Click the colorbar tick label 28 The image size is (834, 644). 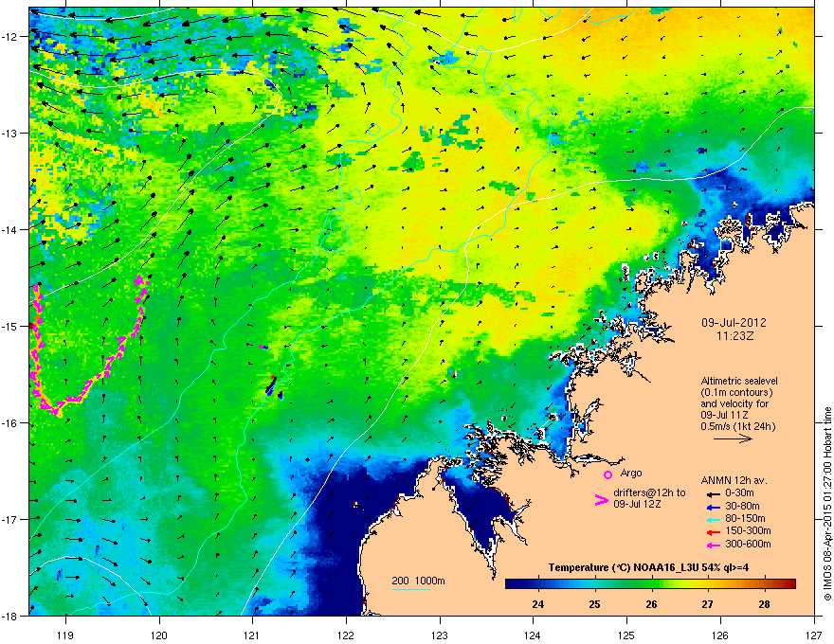(764, 604)
